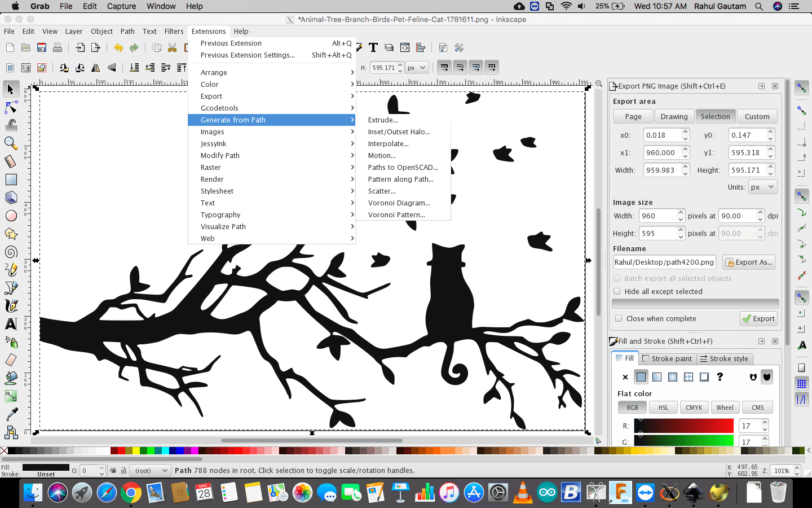812x508 pixels.
Task: Click the Export button
Action: pos(758,318)
